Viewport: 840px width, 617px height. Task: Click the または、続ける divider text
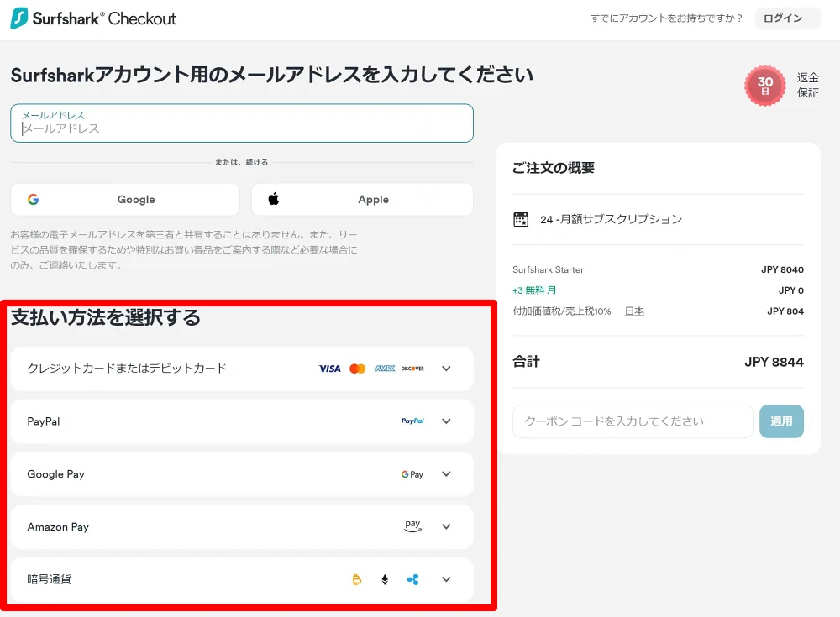242,162
